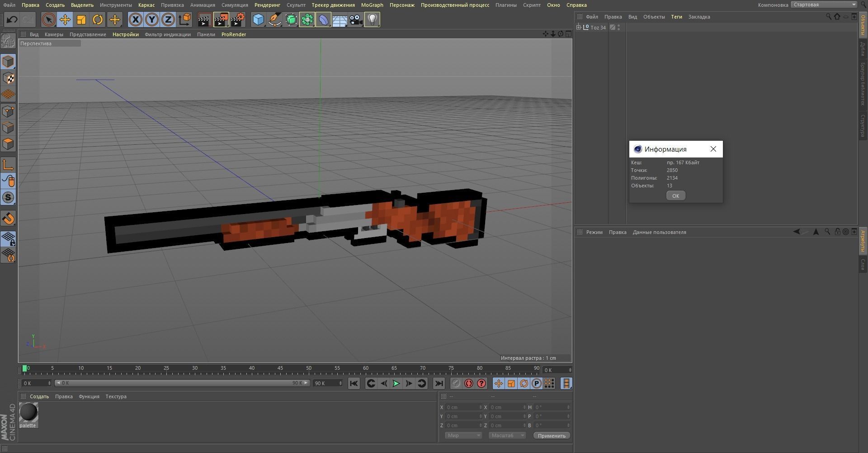The width and height of the screenshot is (868, 453).
Task: Toggle Parameter P keyframe recording icon
Action: (x=537, y=384)
